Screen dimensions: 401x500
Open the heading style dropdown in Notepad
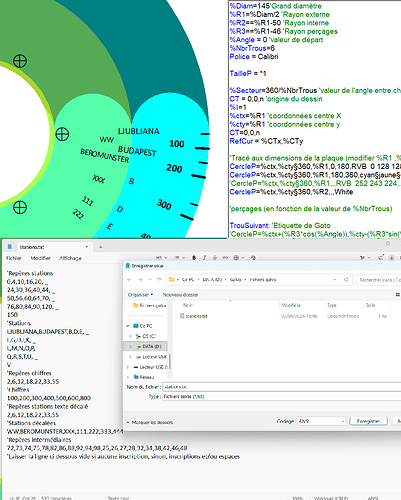click(161, 257)
